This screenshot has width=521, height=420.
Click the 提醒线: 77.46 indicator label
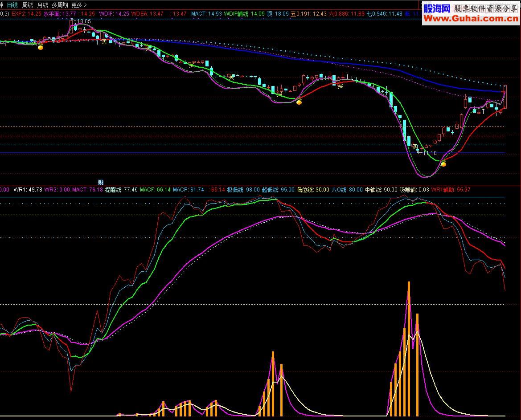point(121,190)
